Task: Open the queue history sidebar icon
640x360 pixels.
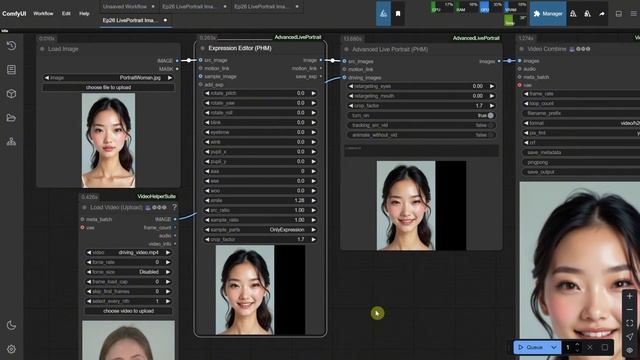Action: pos(11,45)
